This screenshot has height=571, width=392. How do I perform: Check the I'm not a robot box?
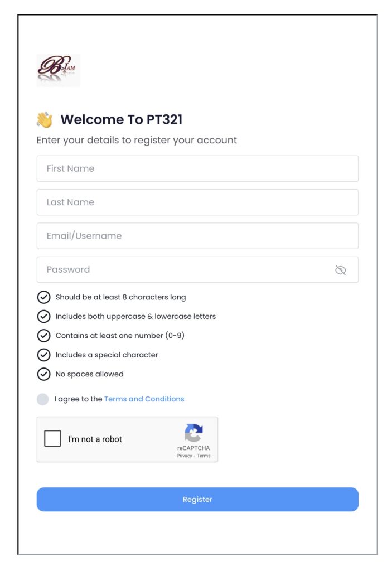pyautogui.click(x=52, y=439)
